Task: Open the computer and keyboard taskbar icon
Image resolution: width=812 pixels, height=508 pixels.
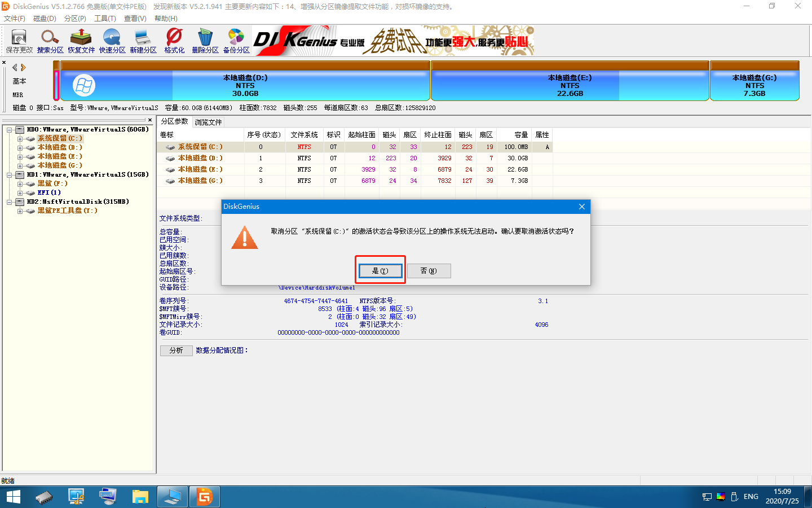Action: tap(108, 497)
